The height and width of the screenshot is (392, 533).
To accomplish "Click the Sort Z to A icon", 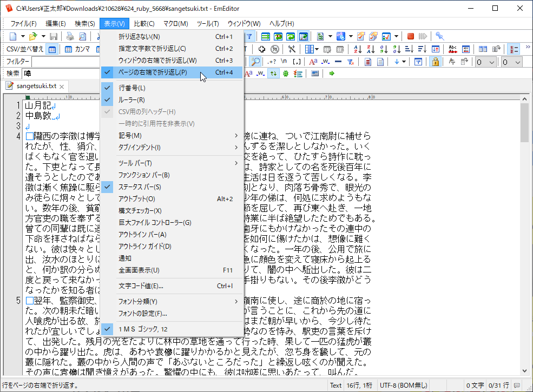I will [x=371, y=49].
